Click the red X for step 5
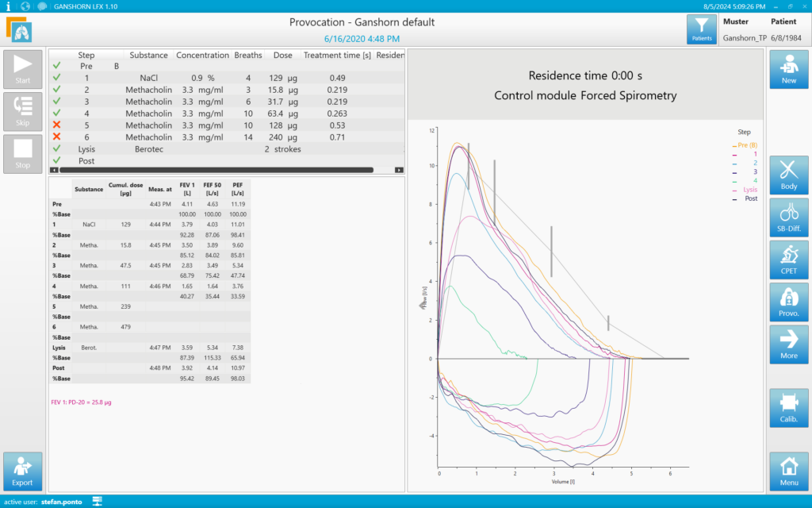 click(56, 125)
